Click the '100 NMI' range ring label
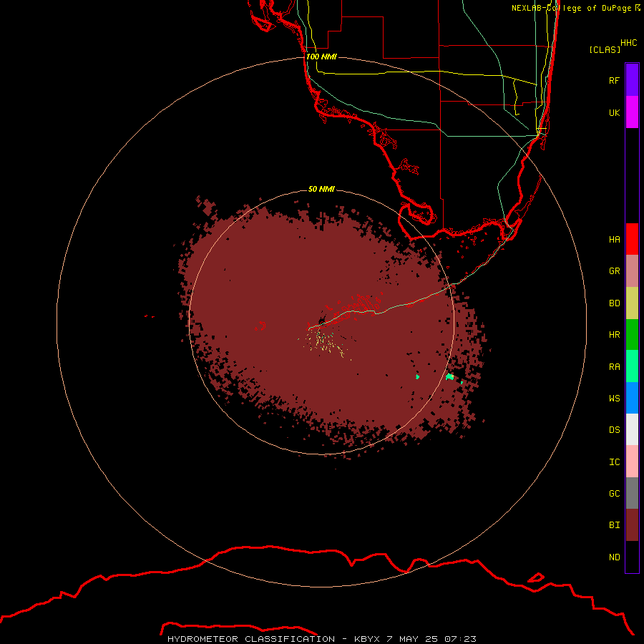Image resolution: width=644 pixels, height=644 pixels. 321,57
